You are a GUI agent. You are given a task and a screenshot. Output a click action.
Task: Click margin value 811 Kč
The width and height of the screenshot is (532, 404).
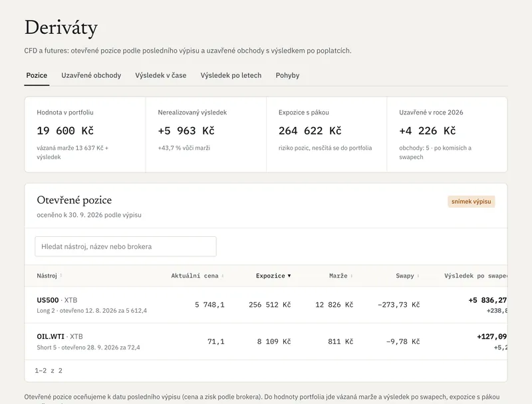340,341
